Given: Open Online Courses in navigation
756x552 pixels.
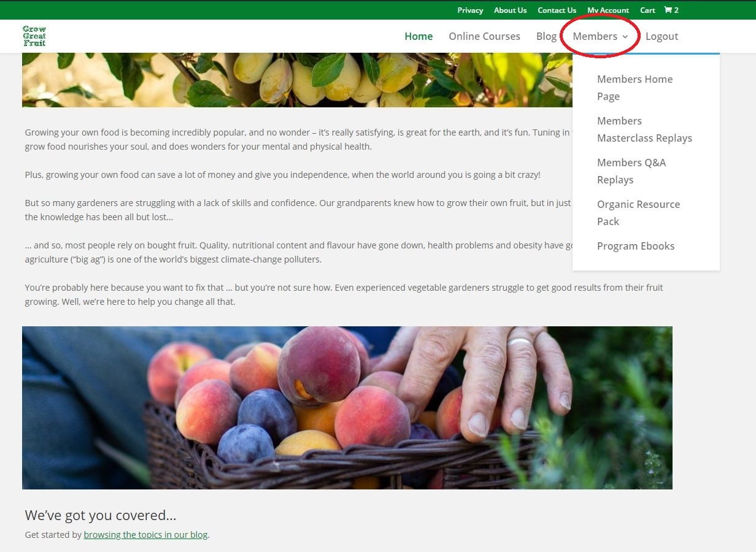Looking at the screenshot, I should pyautogui.click(x=484, y=36).
